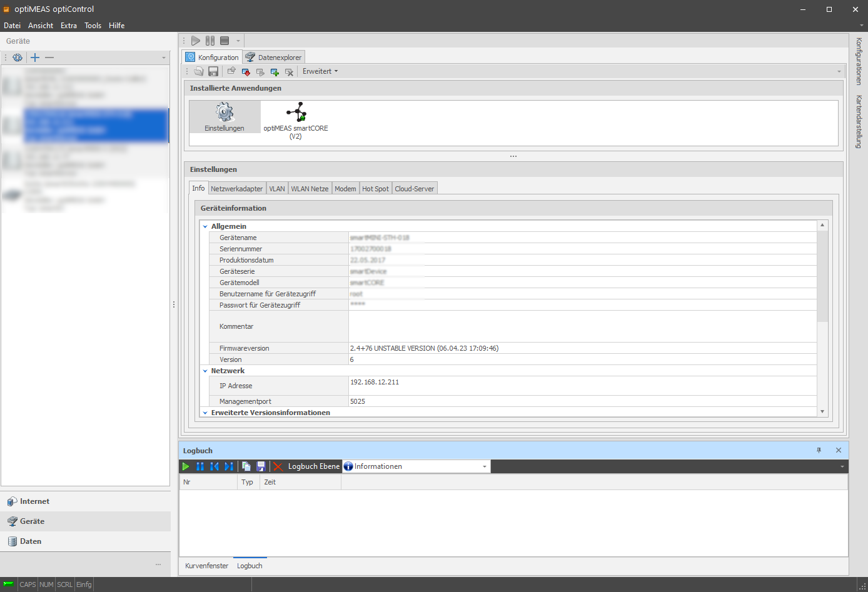
Task: Open the Kartendarstellung side panel
Action: click(859, 121)
